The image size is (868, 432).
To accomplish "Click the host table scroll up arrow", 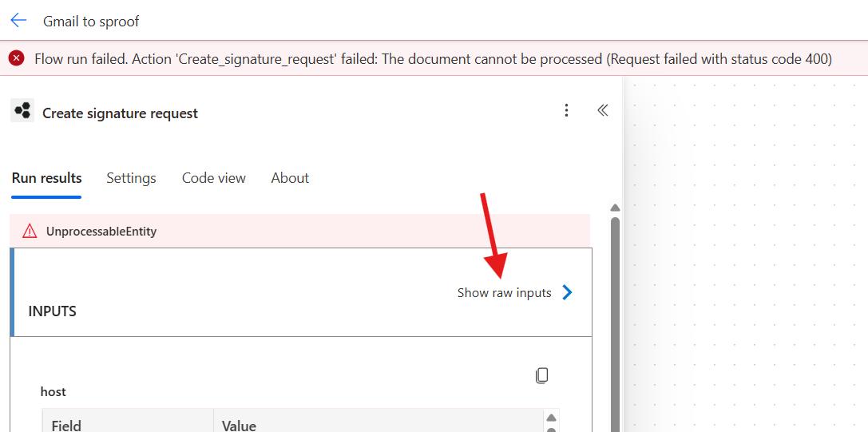I will click(551, 418).
